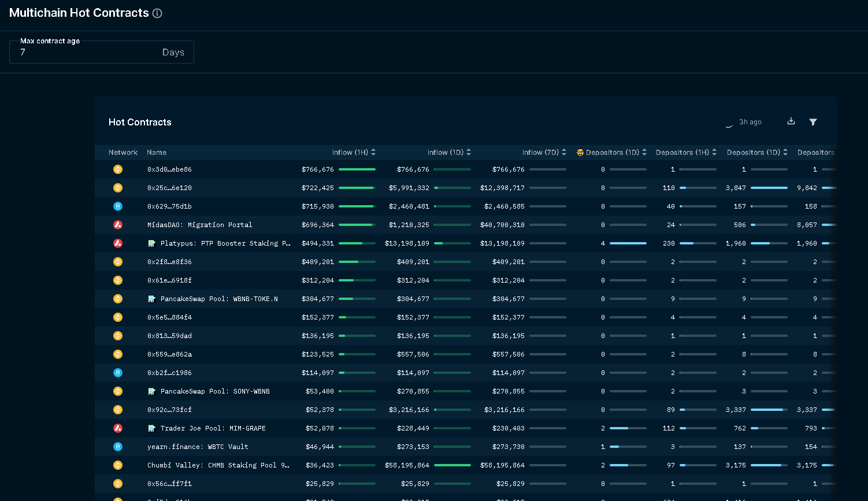
Task: Click the BNB network icon for 0x56c…ff7f1
Action: 118,484
